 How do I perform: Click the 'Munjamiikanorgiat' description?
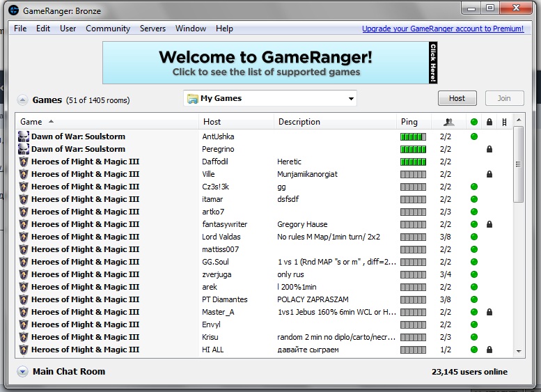308,174
